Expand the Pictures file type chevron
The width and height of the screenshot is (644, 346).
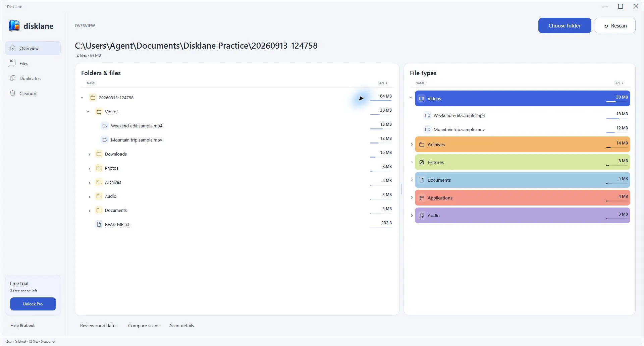(412, 162)
